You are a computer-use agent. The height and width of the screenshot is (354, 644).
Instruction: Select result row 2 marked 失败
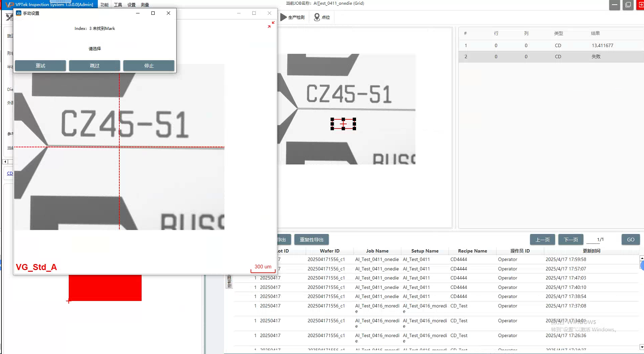click(x=551, y=57)
